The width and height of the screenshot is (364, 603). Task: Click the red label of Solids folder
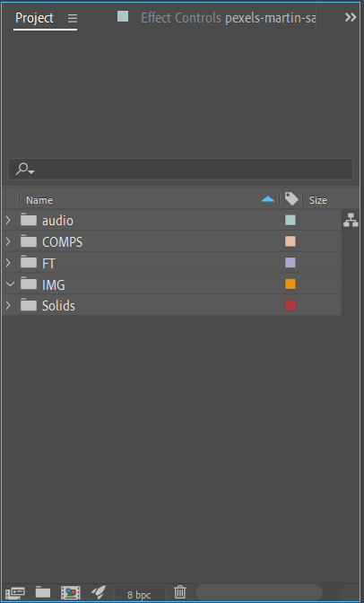(x=290, y=305)
